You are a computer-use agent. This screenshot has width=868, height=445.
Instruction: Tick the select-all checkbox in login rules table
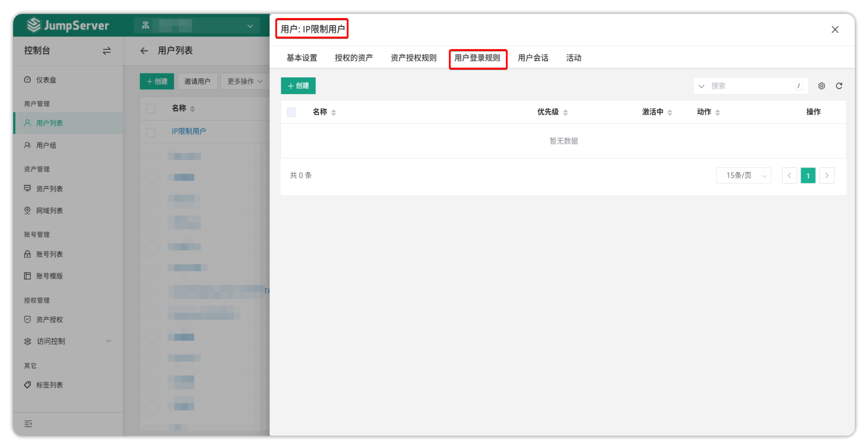click(291, 112)
